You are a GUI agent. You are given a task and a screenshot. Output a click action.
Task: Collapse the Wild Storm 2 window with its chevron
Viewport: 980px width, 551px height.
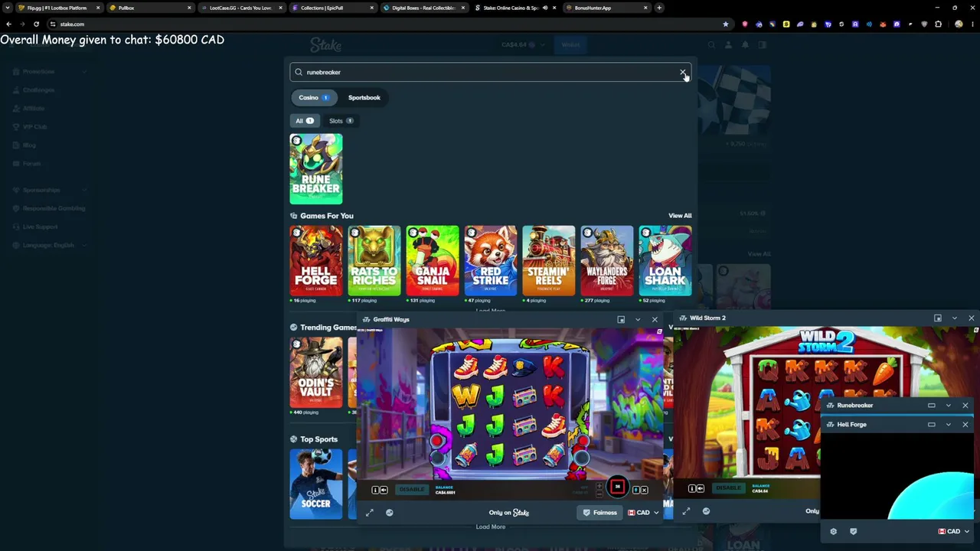[x=955, y=318]
